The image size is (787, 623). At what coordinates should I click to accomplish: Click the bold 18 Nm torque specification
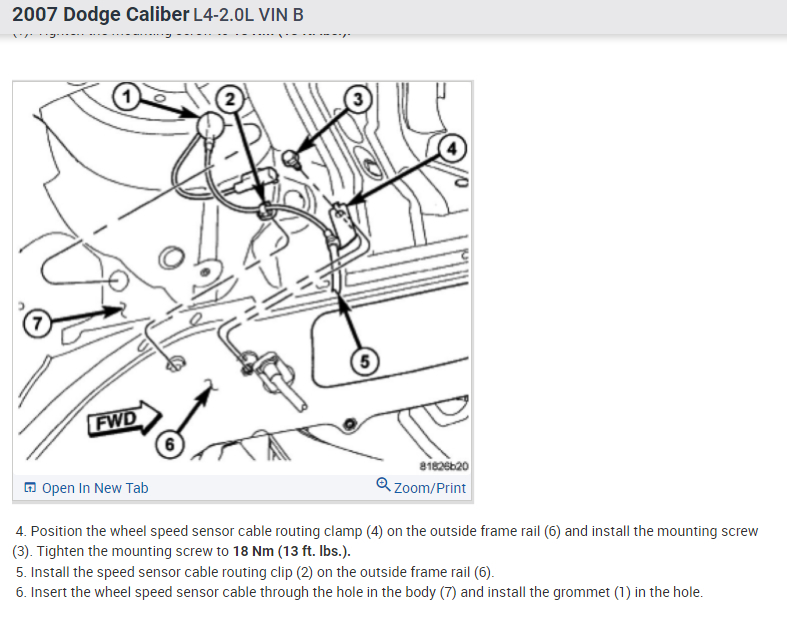pyautogui.click(x=292, y=551)
